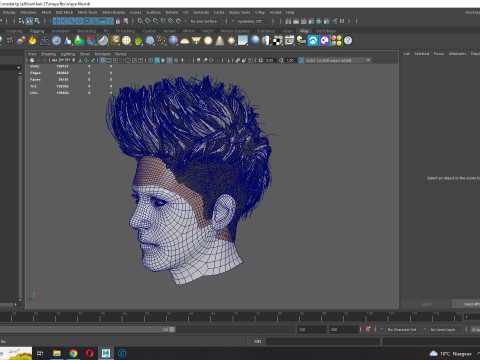This screenshot has width=480, height=360.
Task: Click the animation end time field
Action: 343,330
